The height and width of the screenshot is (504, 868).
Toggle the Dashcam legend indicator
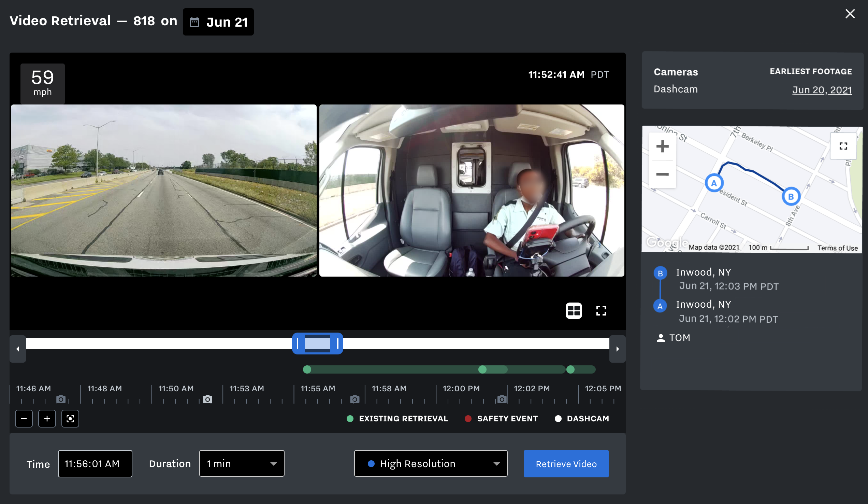click(x=558, y=419)
